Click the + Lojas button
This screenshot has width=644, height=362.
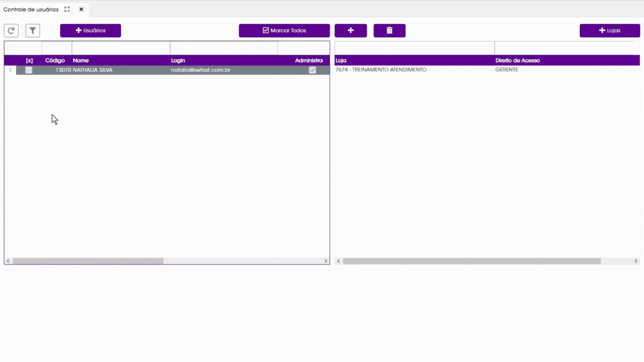point(610,31)
